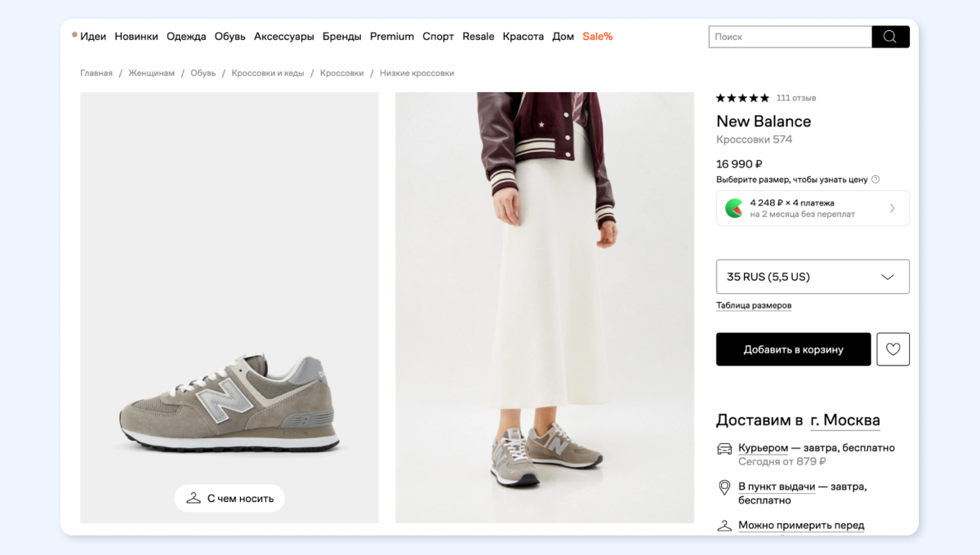Open the Идеи menu item
Image resolution: width=980 pixels, height=555 pixels.
(93, 37)
